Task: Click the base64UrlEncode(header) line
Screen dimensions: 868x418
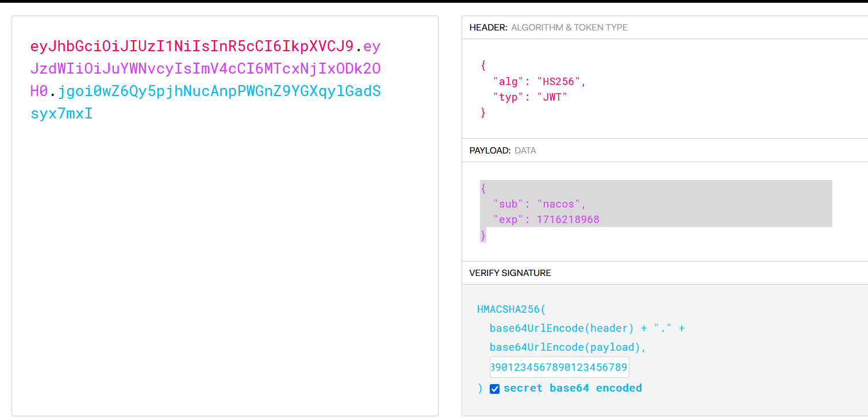Action: (x=587, y=328)
